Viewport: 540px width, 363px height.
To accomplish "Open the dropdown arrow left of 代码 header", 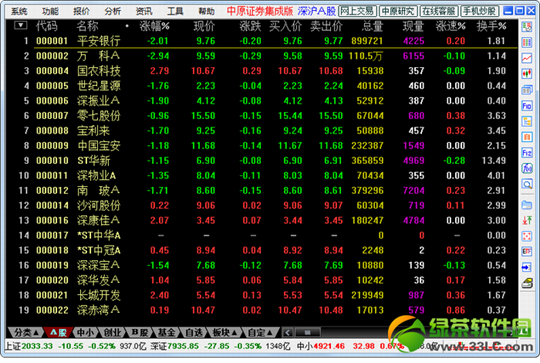I will (21, 25).
